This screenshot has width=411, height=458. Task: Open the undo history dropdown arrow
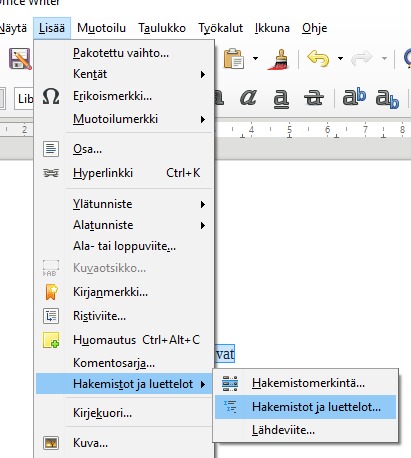[340, 58]
